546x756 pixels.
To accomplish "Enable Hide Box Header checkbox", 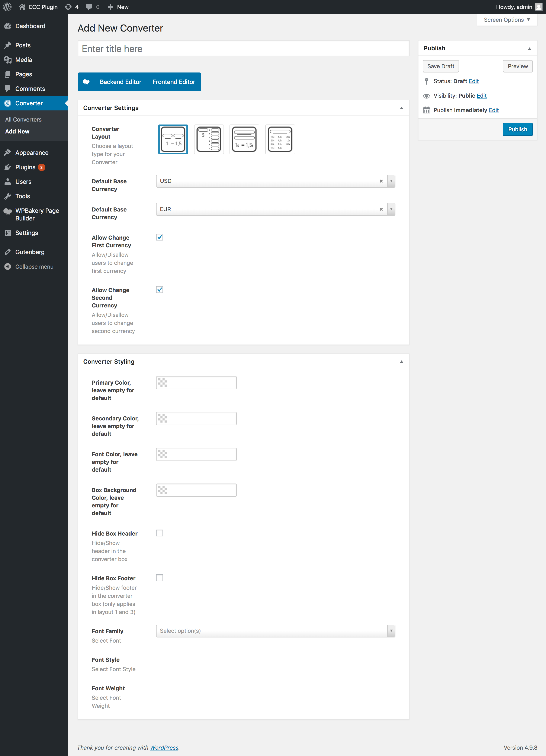I will pyautogui.click(x=160, y=533).
